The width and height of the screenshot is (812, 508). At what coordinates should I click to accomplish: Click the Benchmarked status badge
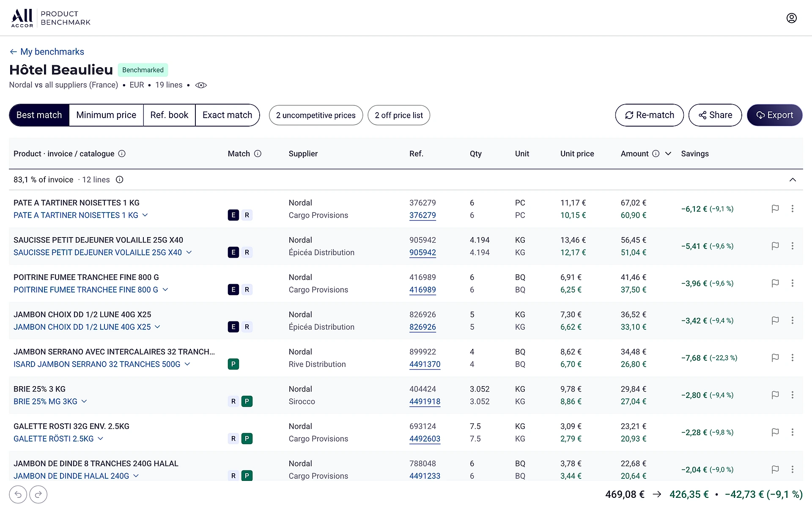[x=143, y=70]
